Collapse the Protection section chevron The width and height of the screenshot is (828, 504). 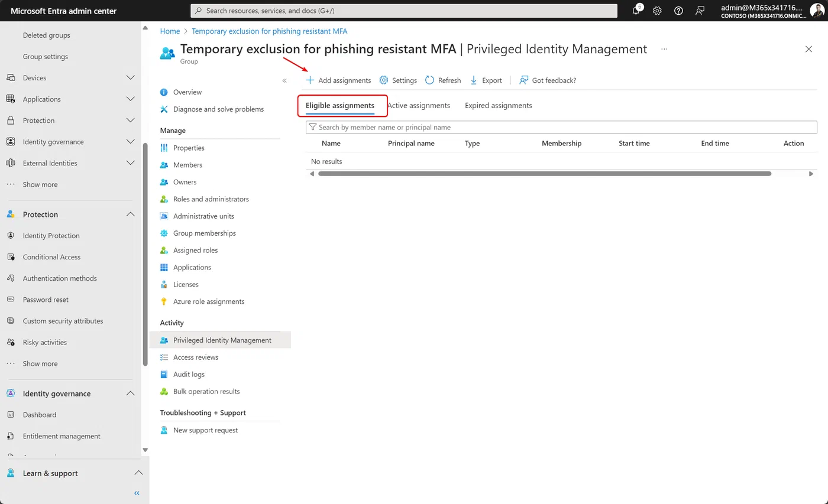pyautogui.click(x=131, y=214)
